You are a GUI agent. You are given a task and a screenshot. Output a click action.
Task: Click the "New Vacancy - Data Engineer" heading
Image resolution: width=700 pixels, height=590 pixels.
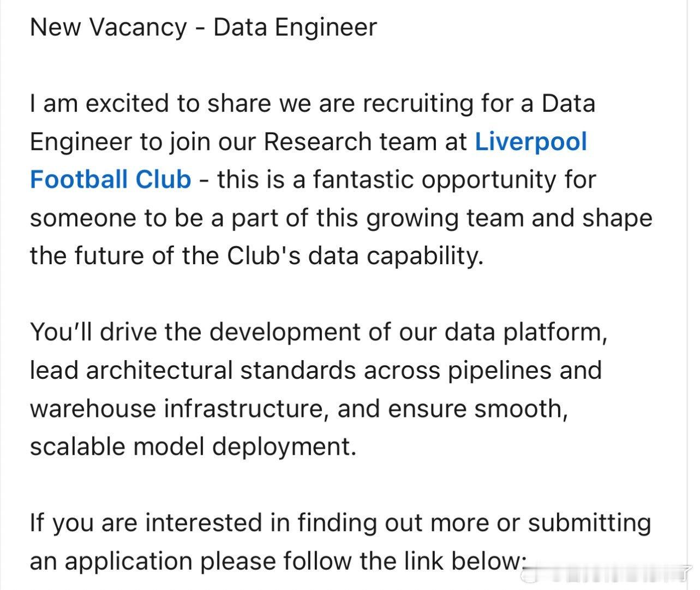203,27
